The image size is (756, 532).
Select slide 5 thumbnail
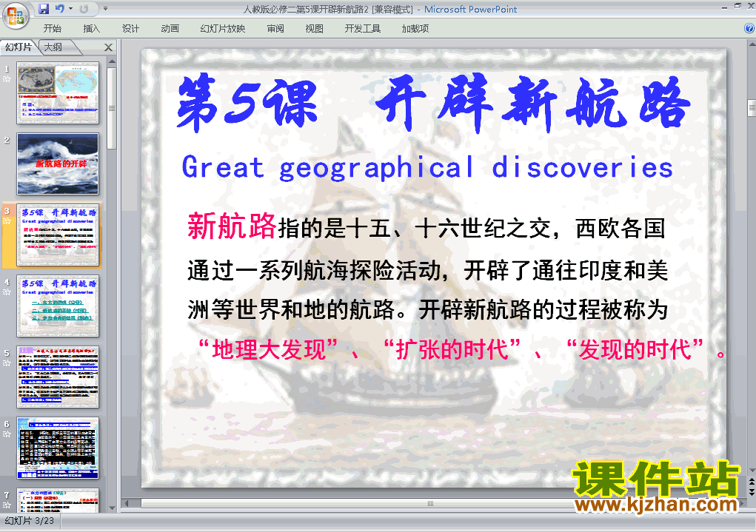pos(58,377)
